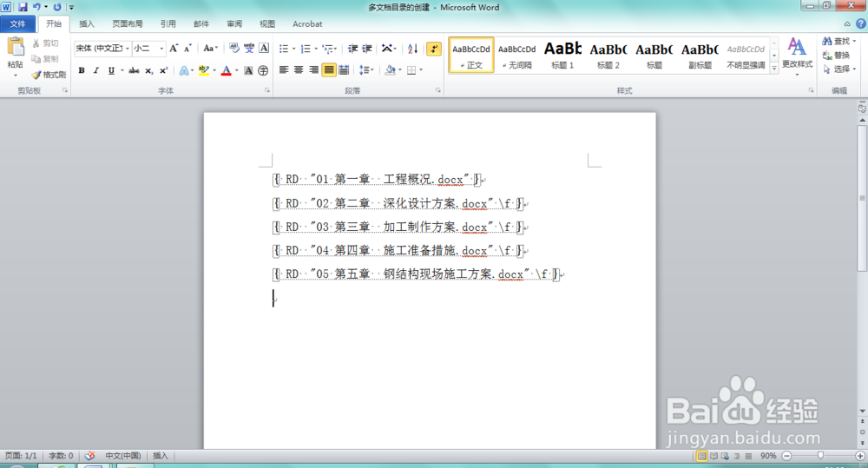Click the Sort (A-Z) icon
This screenshot has height=468, width=868.
[412, 49]
